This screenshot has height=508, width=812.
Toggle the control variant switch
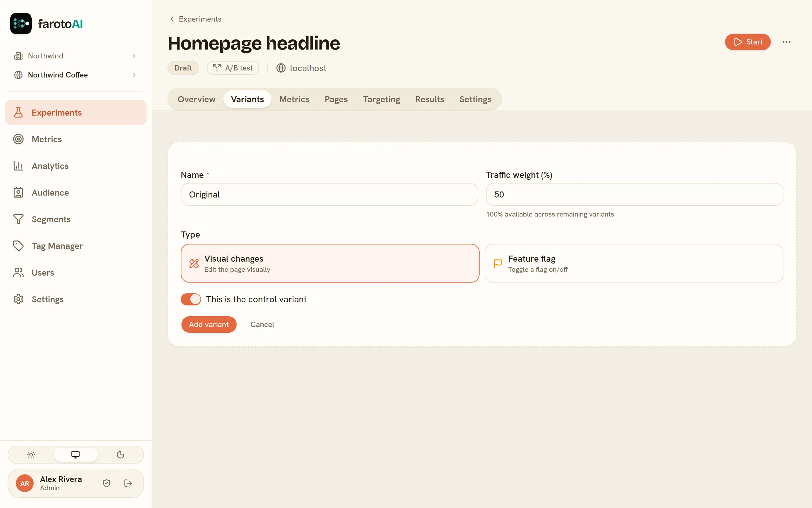click(x=191, y=299)
